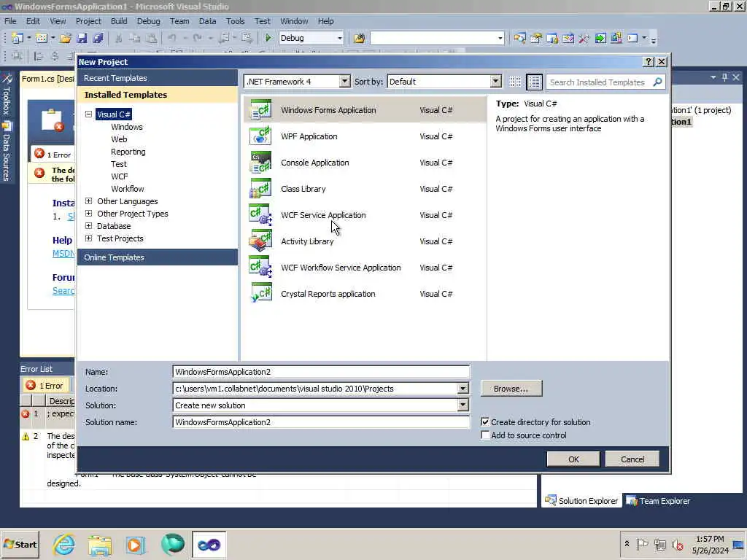
Task: Open the Sort by Default dropdown
Action: [495, 82]
